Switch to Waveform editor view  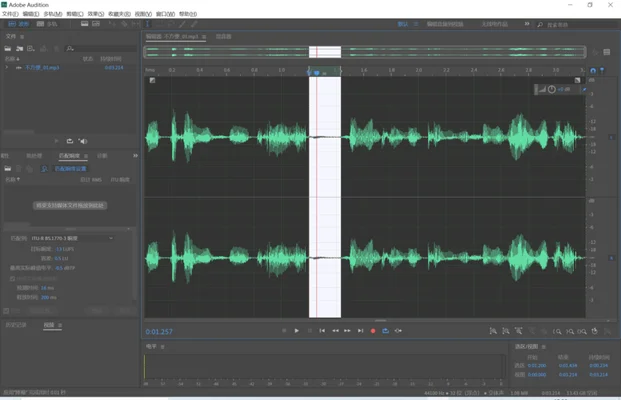pos(18,24)
